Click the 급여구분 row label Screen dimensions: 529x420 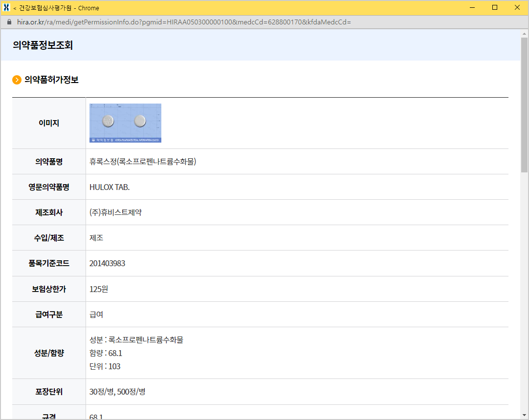pyautogui.click(x=49, y=315)
